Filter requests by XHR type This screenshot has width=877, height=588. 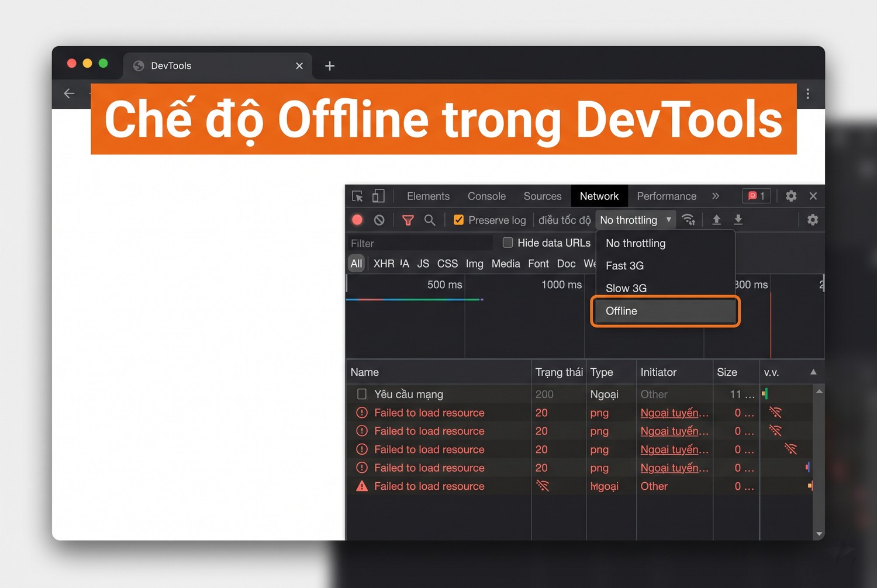(x=384, y=264)
